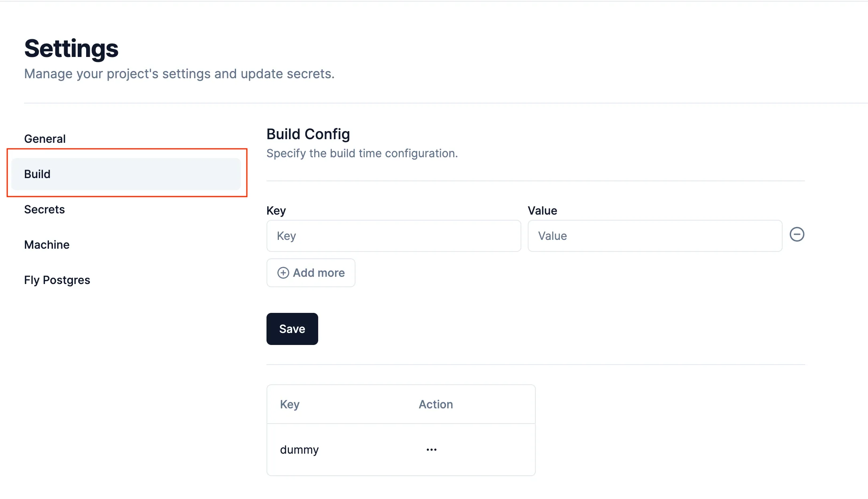Click inside the Value input field

tap(654, 236)
